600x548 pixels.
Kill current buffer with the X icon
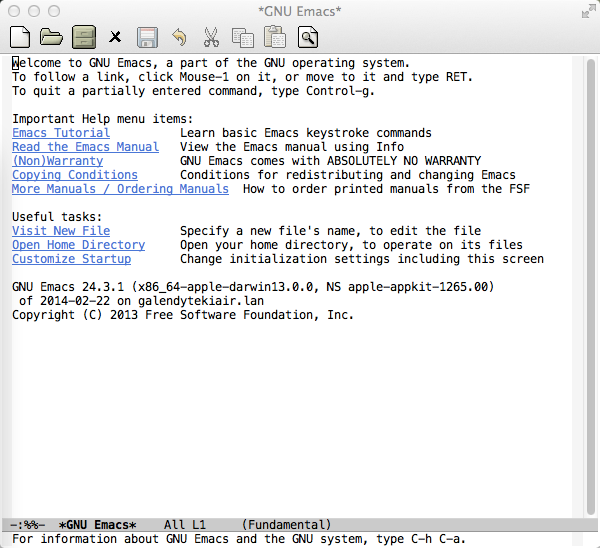click(x=115, y=38)
